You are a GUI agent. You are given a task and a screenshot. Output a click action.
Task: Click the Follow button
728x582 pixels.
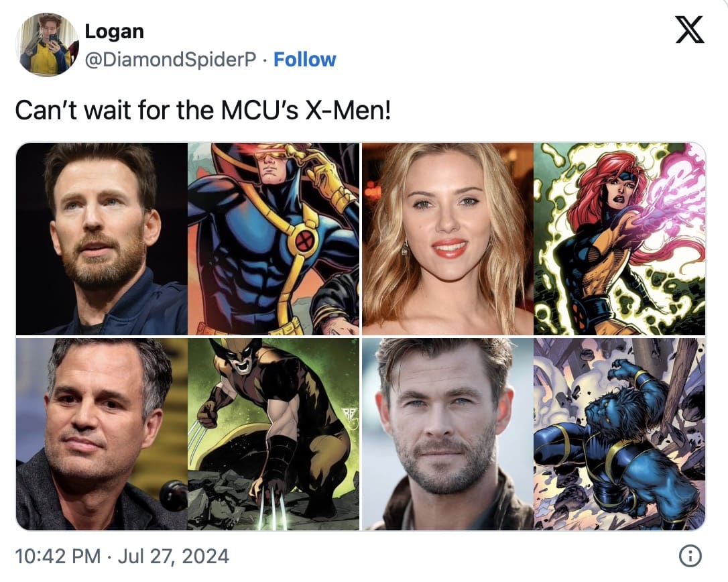(x=305, y=60)
